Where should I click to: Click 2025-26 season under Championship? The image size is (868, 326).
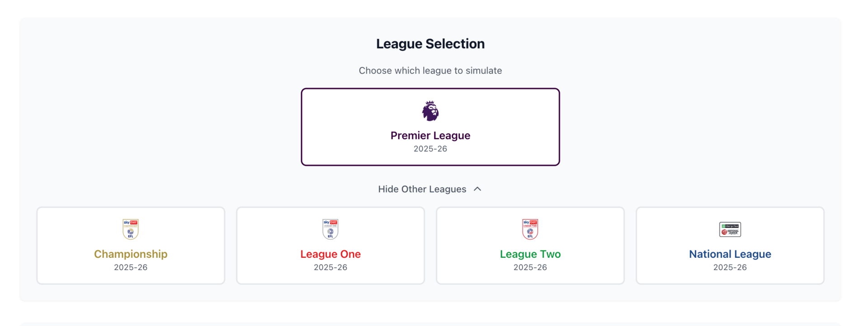click(131, 267)
